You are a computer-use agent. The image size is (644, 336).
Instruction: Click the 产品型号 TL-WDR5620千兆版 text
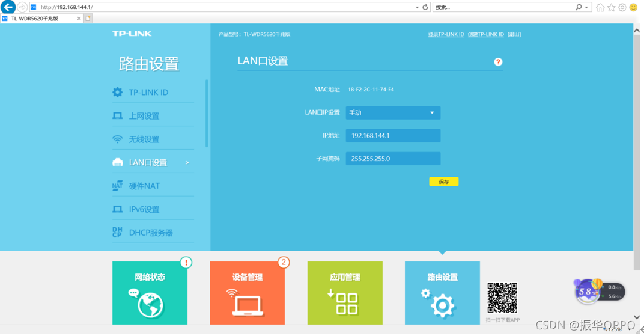(254, 34)
